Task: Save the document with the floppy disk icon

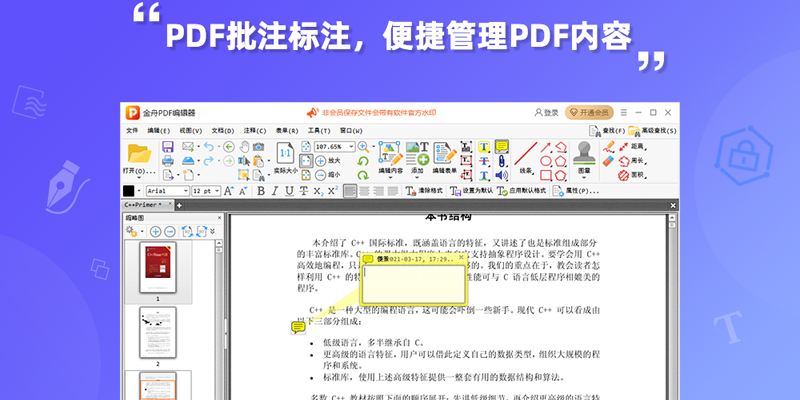Action: 168,147
